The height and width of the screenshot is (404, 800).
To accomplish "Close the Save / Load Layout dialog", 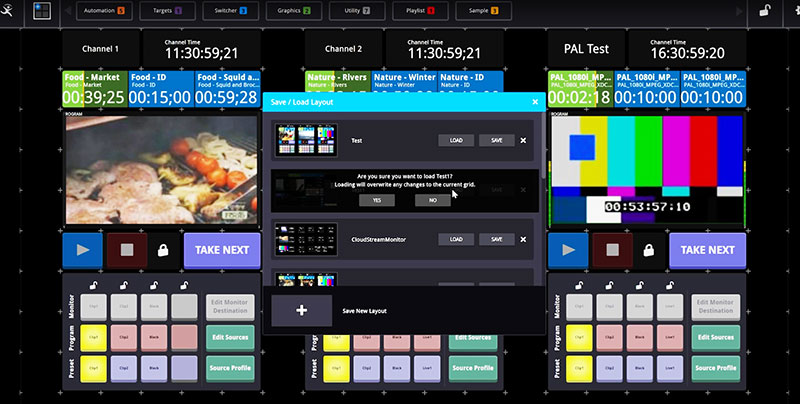I will pyautogui.click(x=535, y=102).
